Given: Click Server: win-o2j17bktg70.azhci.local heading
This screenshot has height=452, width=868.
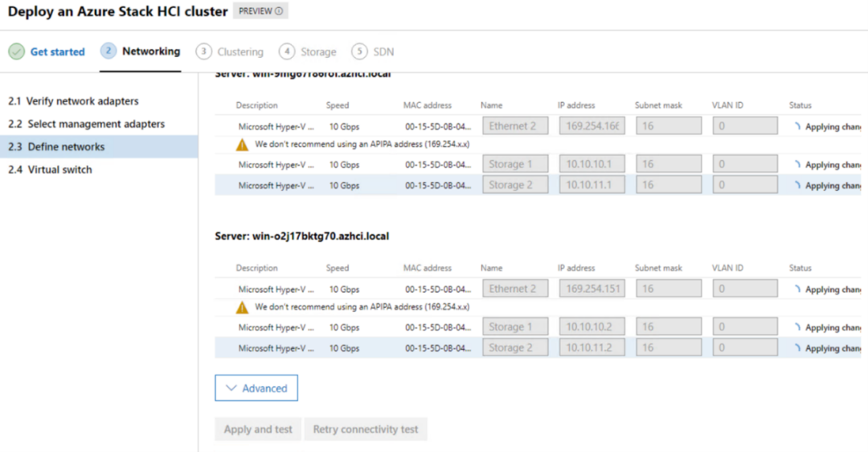Looking at the screenshot, I should click(301, 236).
